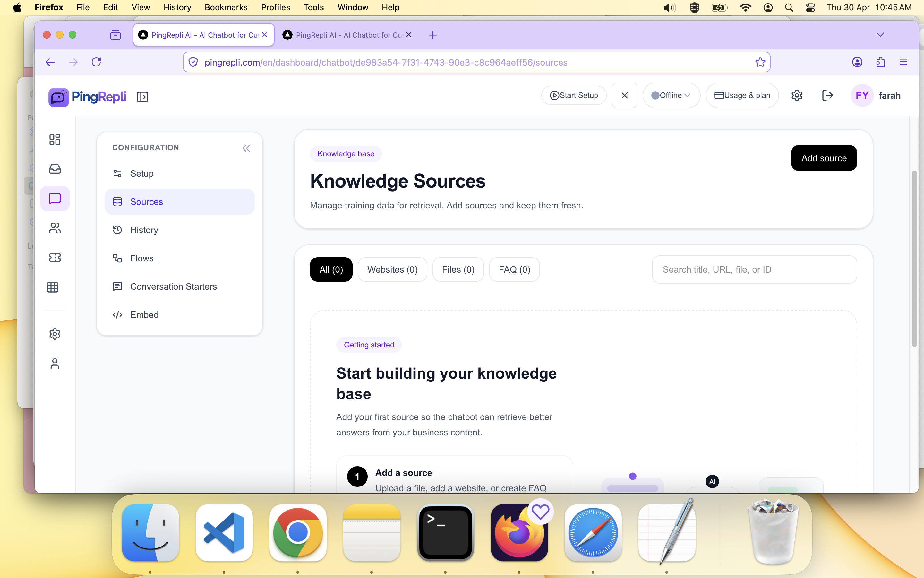Open Spotlight search in menu bar

789,7
